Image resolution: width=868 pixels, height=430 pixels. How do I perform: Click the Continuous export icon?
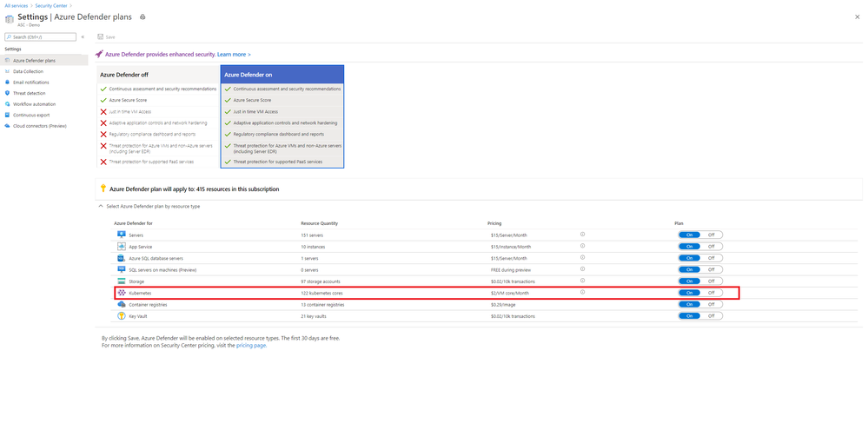[x=8, y=116]
